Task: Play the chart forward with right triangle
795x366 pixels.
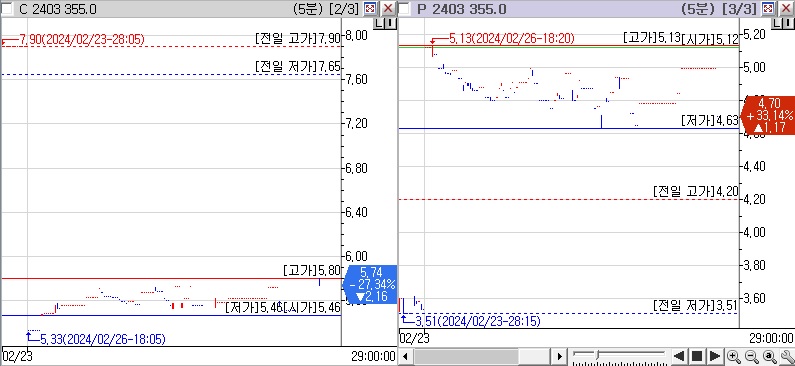Action: click(x=715, y=356)
